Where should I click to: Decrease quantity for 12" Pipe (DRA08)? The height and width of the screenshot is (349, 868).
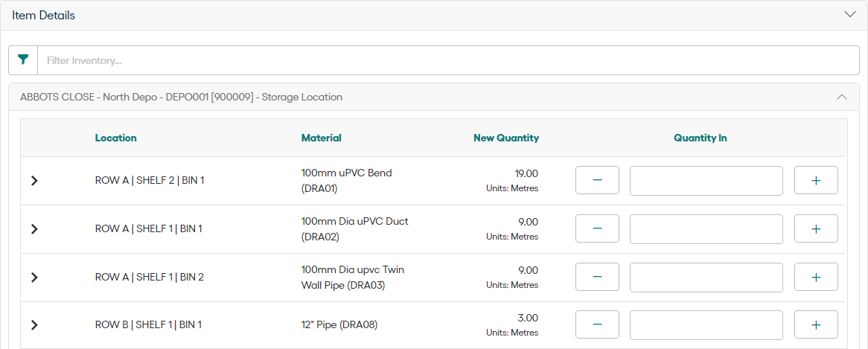pos(597,324)
